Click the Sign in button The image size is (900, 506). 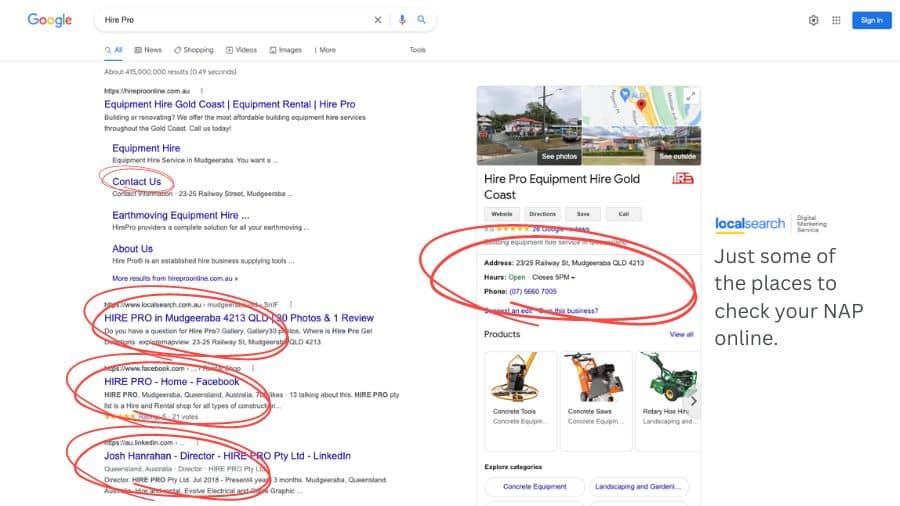(871, 20)
